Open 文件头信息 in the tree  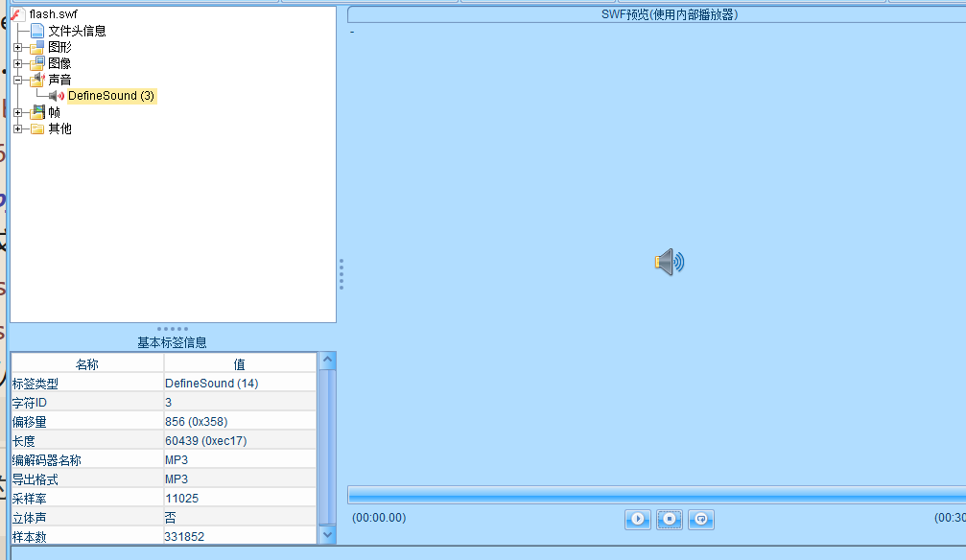tap(77, 30)
